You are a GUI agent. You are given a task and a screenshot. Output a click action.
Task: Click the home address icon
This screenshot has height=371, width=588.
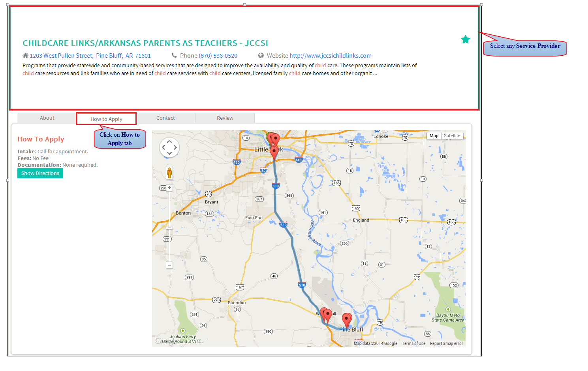click(25, 56)
